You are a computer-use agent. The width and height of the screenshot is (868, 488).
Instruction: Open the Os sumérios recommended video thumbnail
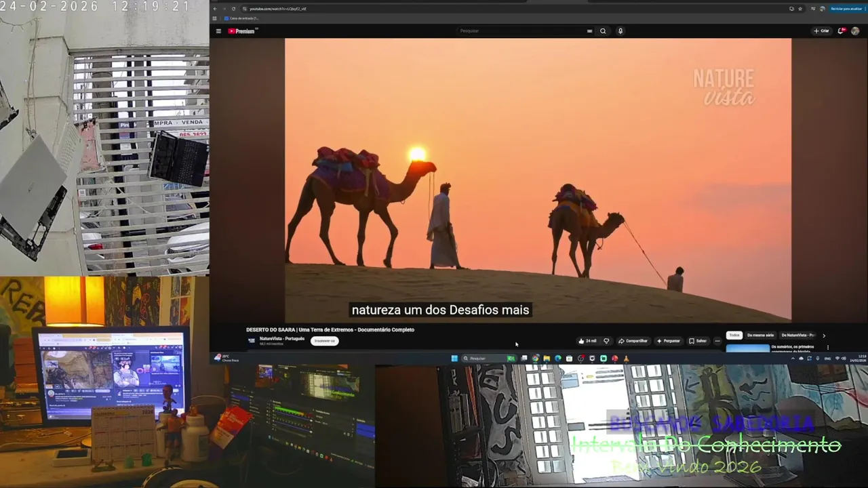[x=748, y=348]
